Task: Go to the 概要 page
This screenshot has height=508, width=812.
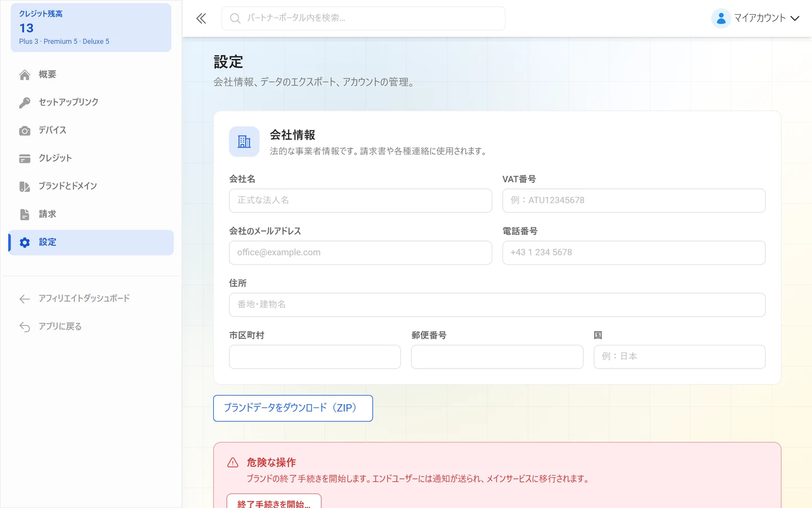Action: click(91, 75)
